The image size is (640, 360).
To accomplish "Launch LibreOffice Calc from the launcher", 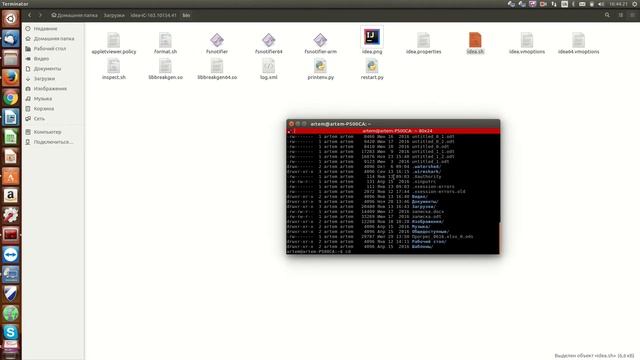I will [x=11, y=137].
